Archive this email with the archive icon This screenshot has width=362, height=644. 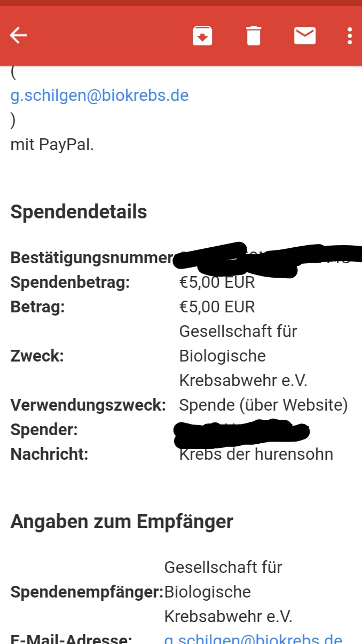pyautogui.click(x=202, y=36)
